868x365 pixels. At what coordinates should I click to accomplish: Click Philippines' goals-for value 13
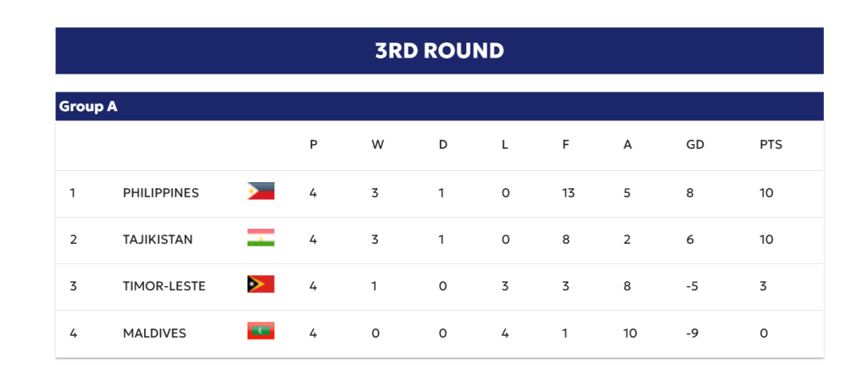(568, 193)
